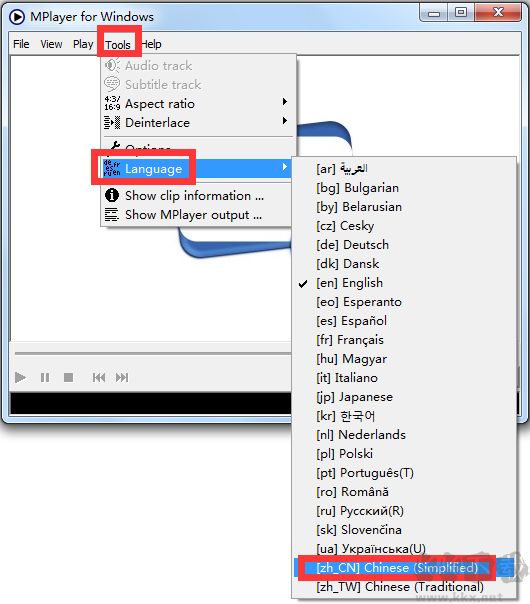The width and height of the screenshot is (530, 604).
Task: Close the MPlayer window
Action: tap(498, 13)
